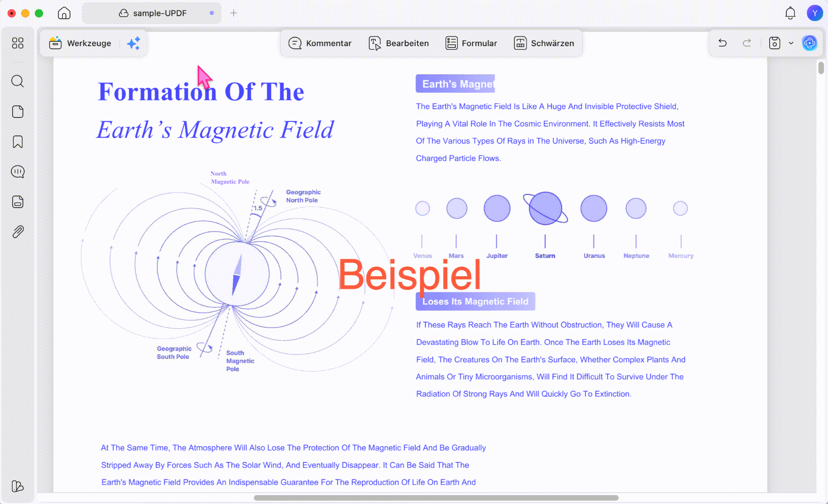This screenshot has height=504, width=828.
Task: Open the comments list panel
Action: tap(17, 172)
